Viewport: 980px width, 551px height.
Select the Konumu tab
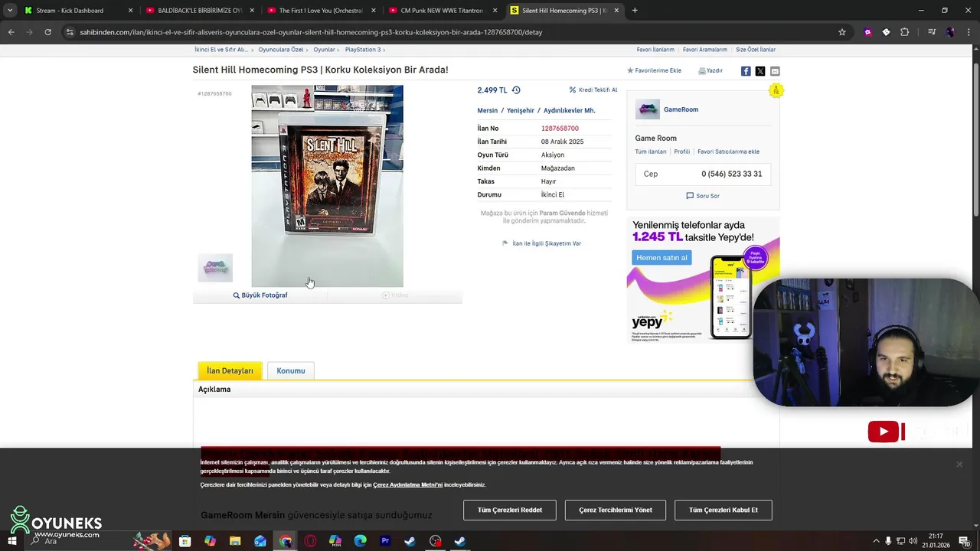tap(291, 370)
